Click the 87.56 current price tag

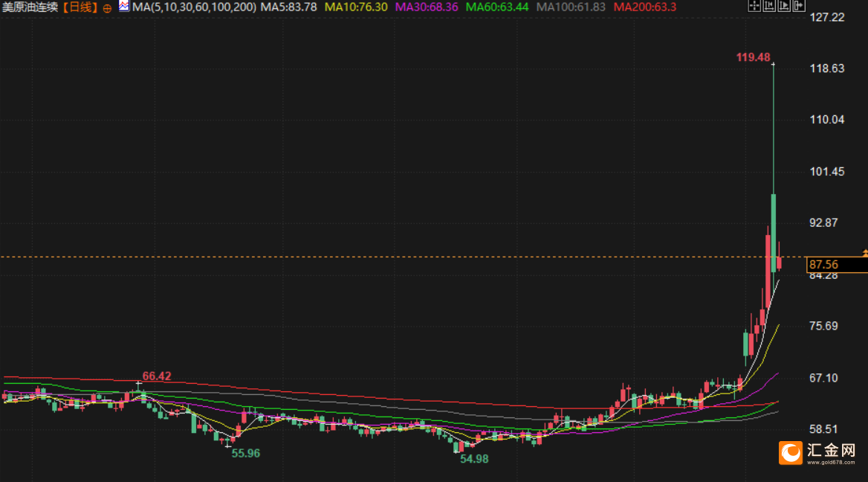[837, 265]
